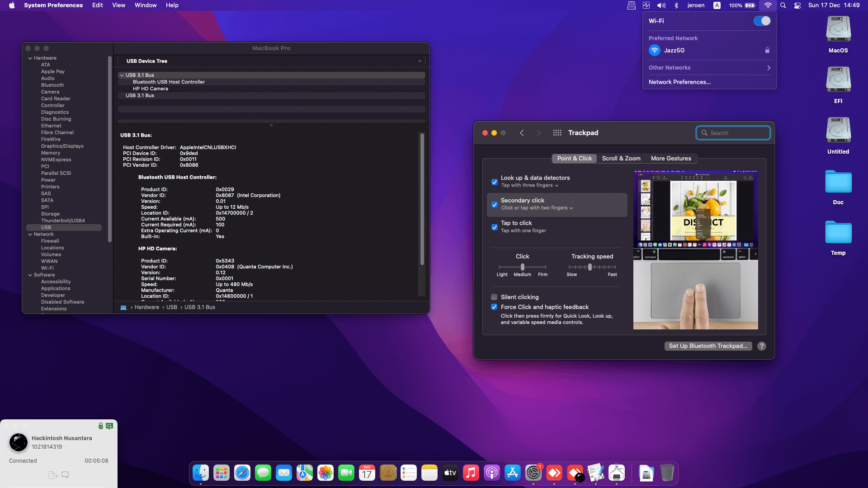Screen dimensions: 868x488
Task: Click the help question mark button
Action: pyautogui.click(x=762, y=346)
